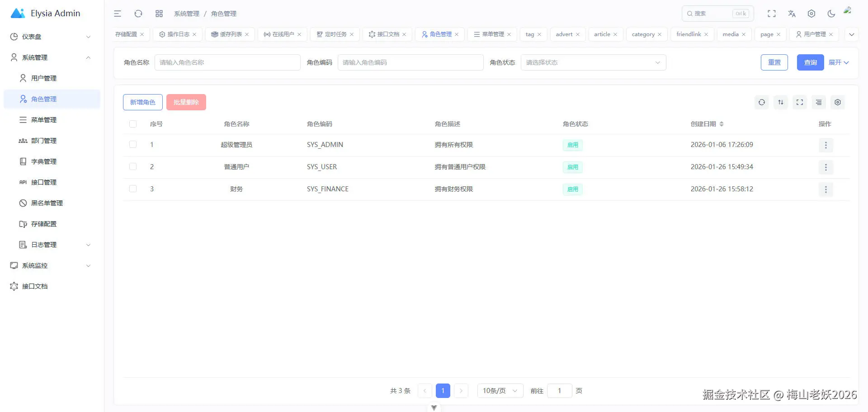This screenshot has width=868, height=412.
Task: Expand the 仪表盘 sidebar menu
Action: [x=52, y=37]
